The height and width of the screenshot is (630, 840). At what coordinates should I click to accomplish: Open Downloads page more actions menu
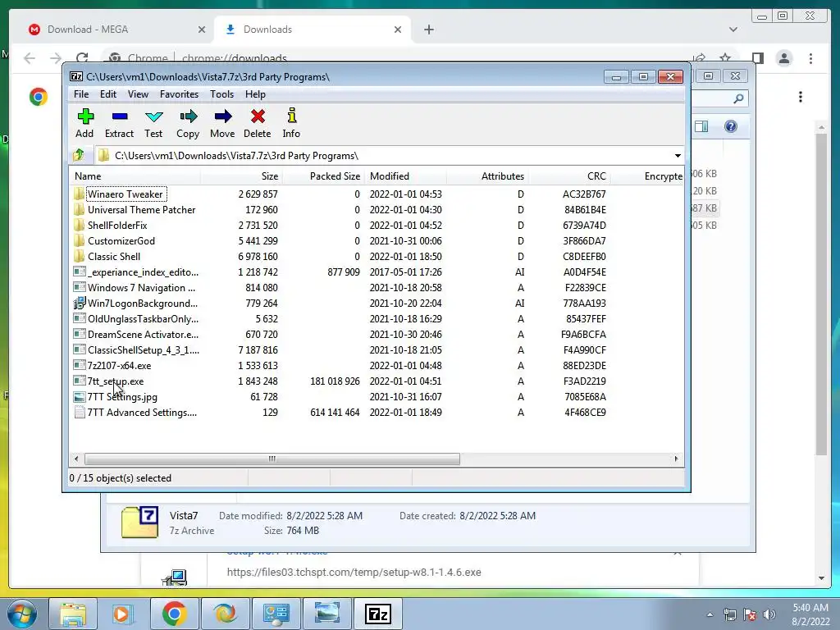pyautogui.click(x=801, y=97)
